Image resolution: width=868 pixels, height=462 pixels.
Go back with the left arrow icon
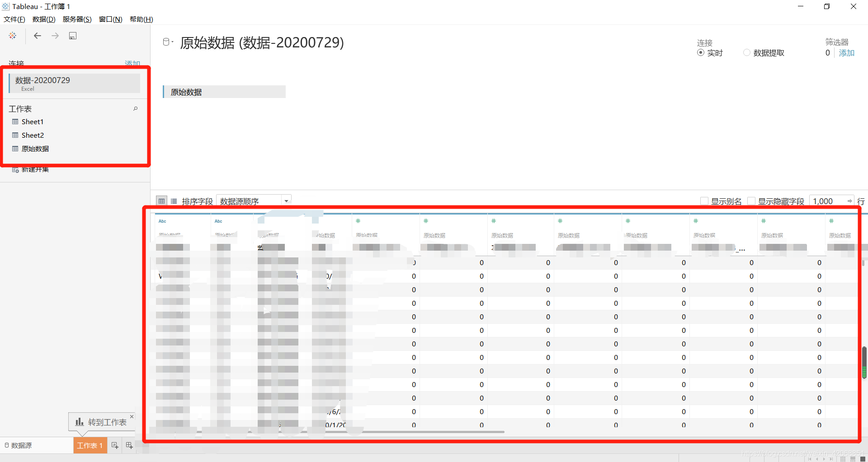point(38,36)
